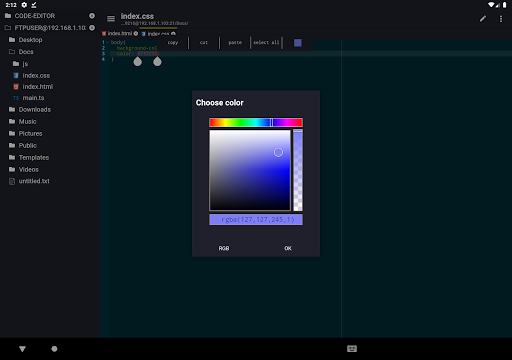
Task: Open index.css in file tree
Action: tap(32, 76)
